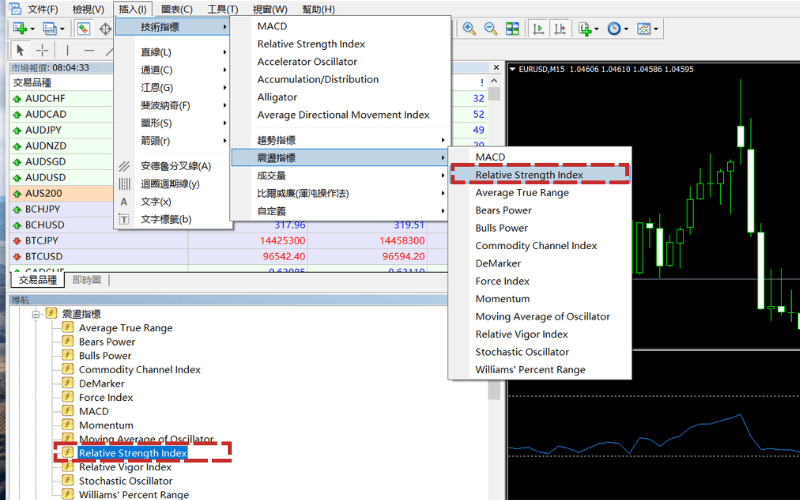The height and width of the screenshot is (500, 800).
Task: Expand the 斐波納奇(F) submenu
Action: pyautogui.click(x=170, y=105)
